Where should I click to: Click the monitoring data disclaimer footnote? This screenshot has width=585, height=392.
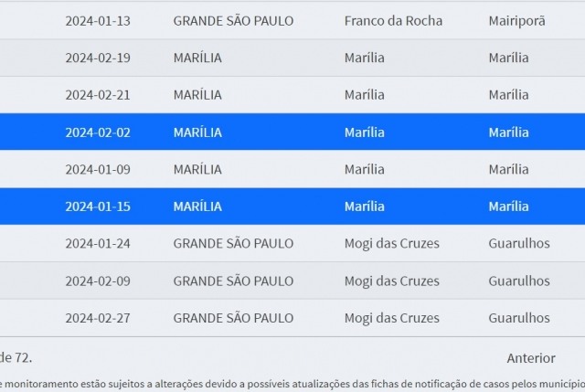click(x=292, y=384)
